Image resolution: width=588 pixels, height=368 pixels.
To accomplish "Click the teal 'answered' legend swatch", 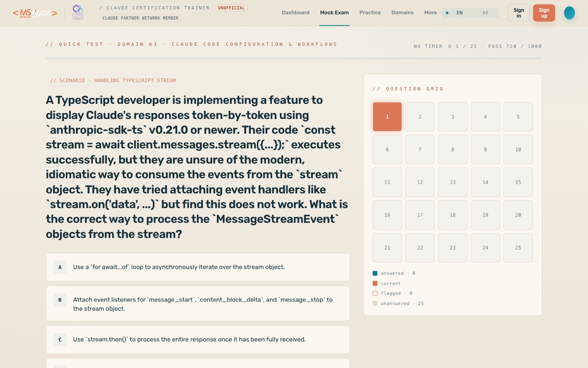I will [x=375, y=273].
